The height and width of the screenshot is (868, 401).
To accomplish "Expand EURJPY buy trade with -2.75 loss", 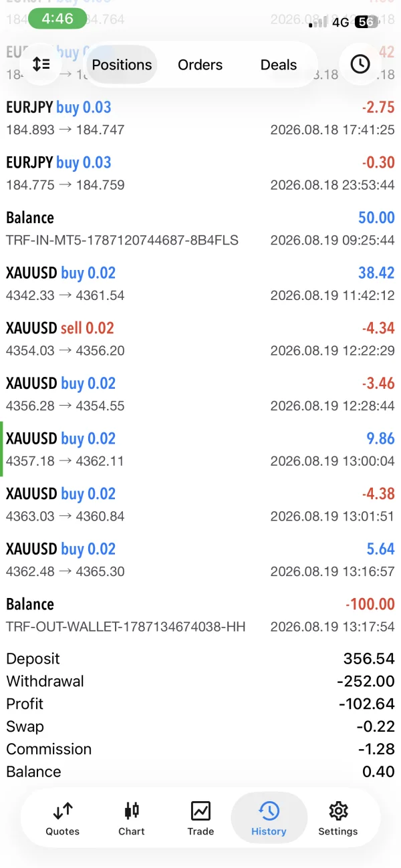I will [200, 118].
